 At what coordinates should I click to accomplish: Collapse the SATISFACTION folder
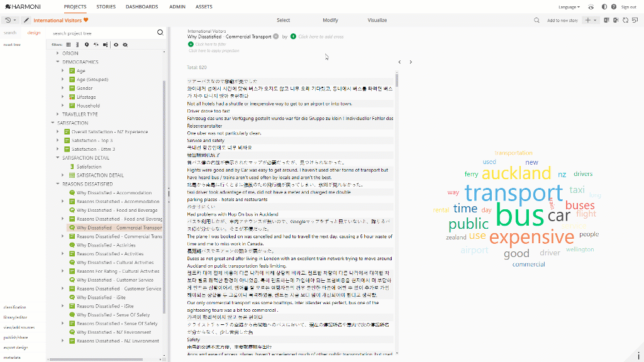(53, 123)
